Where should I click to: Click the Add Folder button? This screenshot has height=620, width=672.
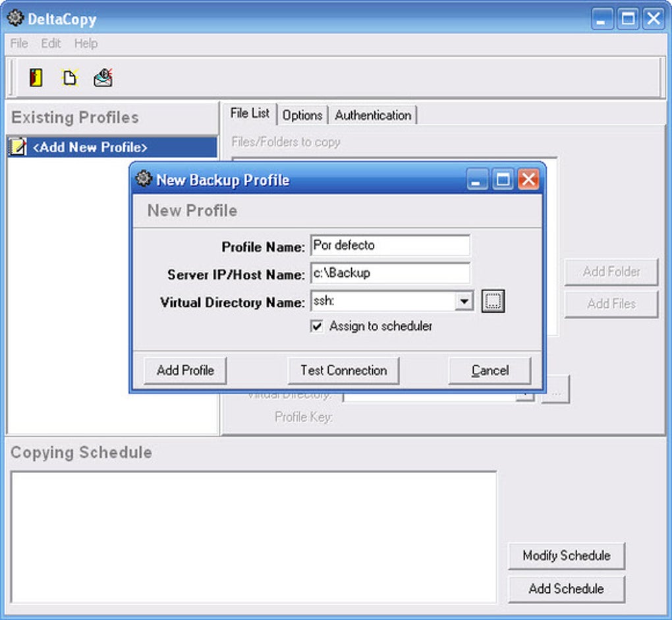tap(611, 271)
